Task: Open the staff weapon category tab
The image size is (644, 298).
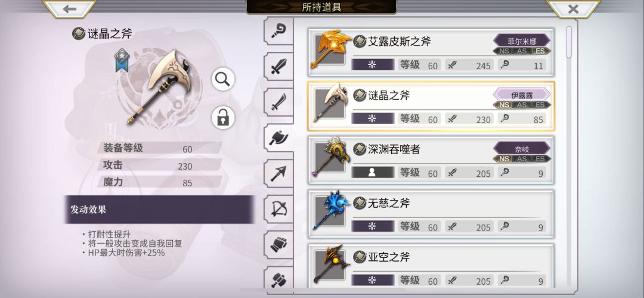Action: (279, 31)
